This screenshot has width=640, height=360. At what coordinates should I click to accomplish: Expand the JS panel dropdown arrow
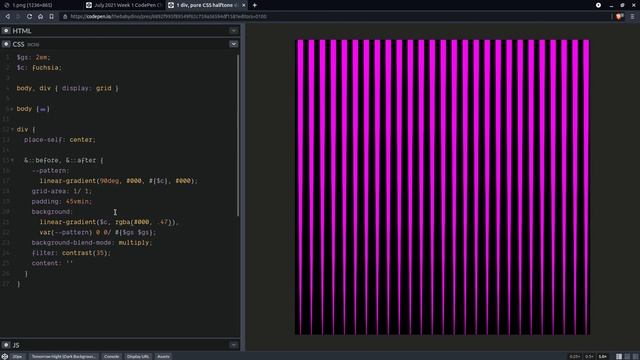pyautogui.click(x=233, y=345)
